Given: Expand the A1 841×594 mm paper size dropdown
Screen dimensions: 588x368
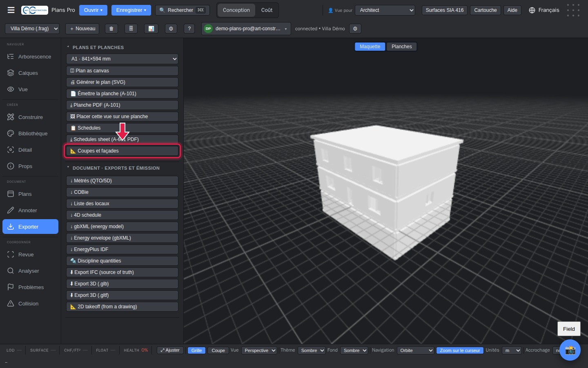Looking at the screenshot, I should pyautogui.click(x=122, y=59).
